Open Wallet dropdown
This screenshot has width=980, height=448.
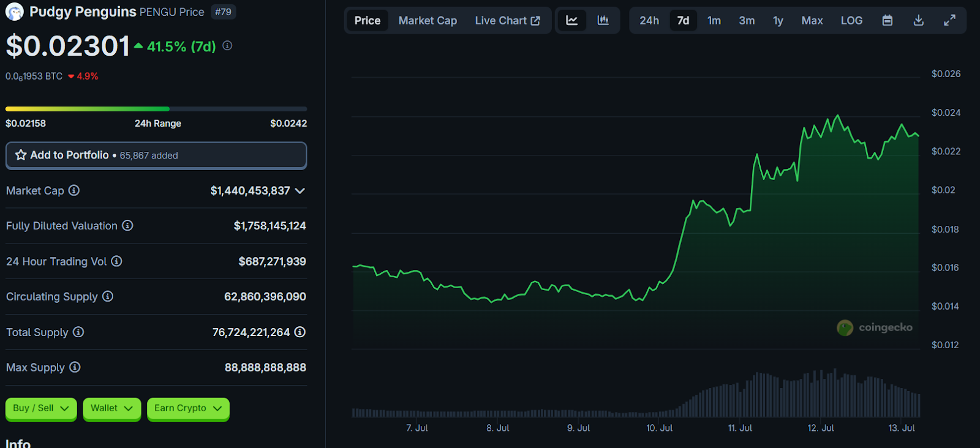(x=111, y=408)
